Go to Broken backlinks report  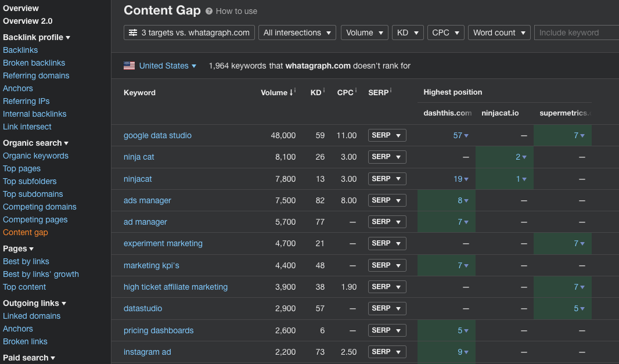34,63
